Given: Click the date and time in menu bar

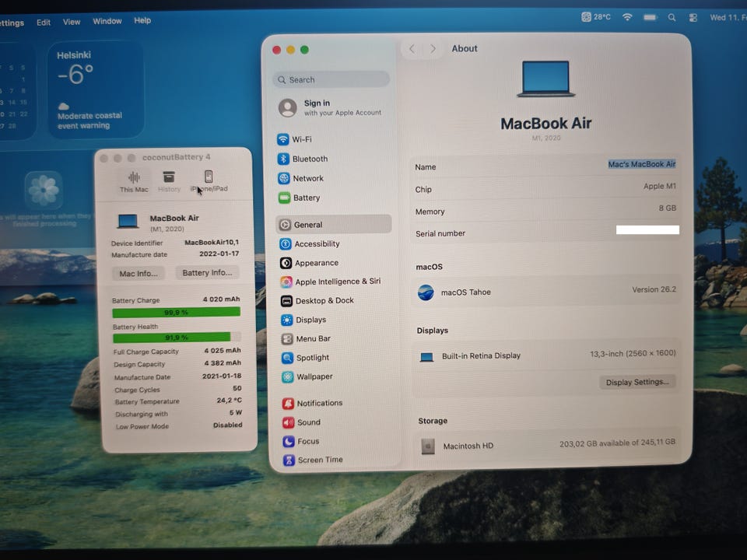Looking at the screenshot, I should [x=728, y=18].
